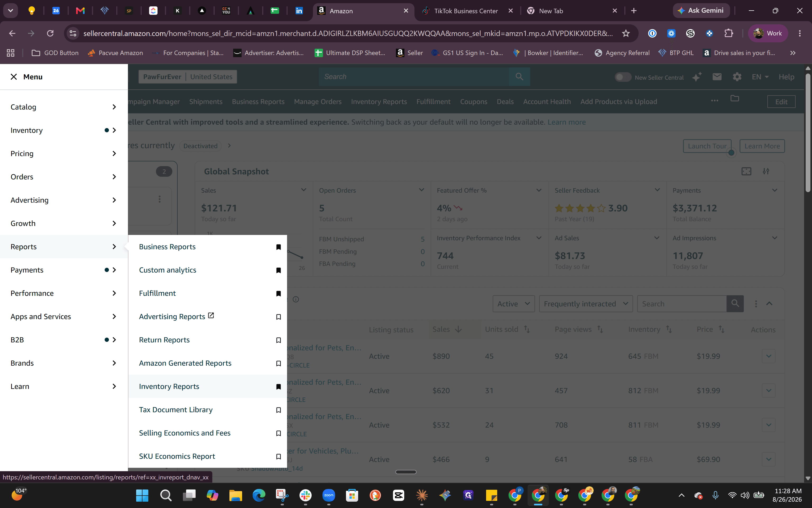812x508 pixels.
Task: Open Global Snapshot customize sliders icon
Action: tap(766, 171)
